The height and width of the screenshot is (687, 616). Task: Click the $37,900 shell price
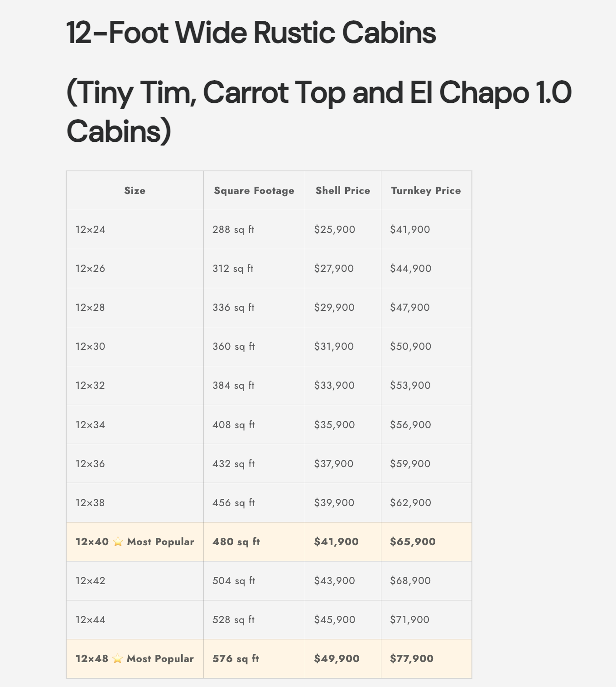pos(334,464)
